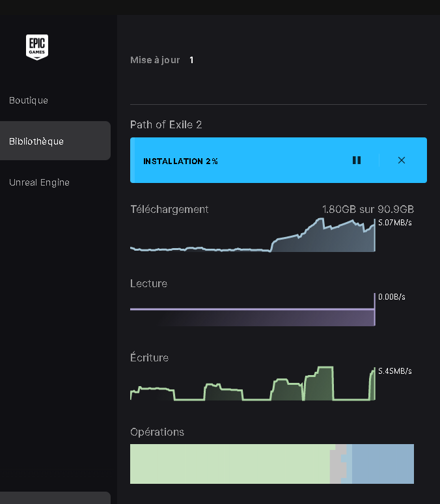Click the green segment of Opérations bar
Image resolution: width=440 pixels, height=504 pixels.
tap(230, 464)
